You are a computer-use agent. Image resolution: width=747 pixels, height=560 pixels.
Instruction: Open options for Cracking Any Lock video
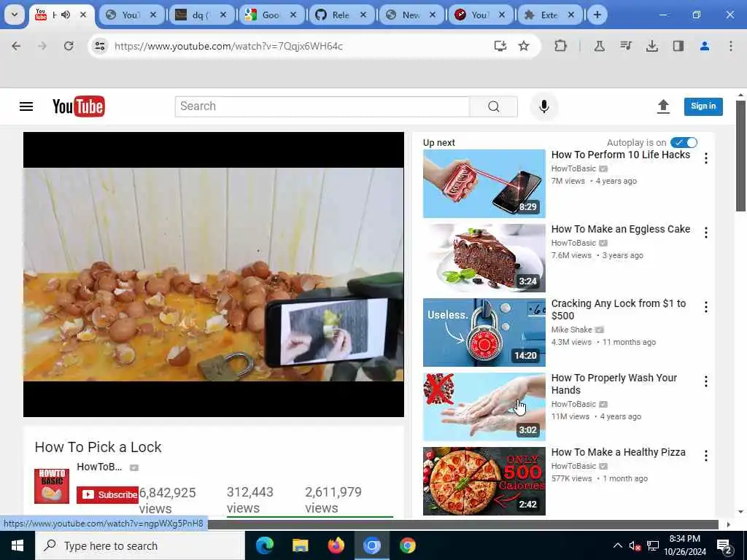[x=706, y=307]
